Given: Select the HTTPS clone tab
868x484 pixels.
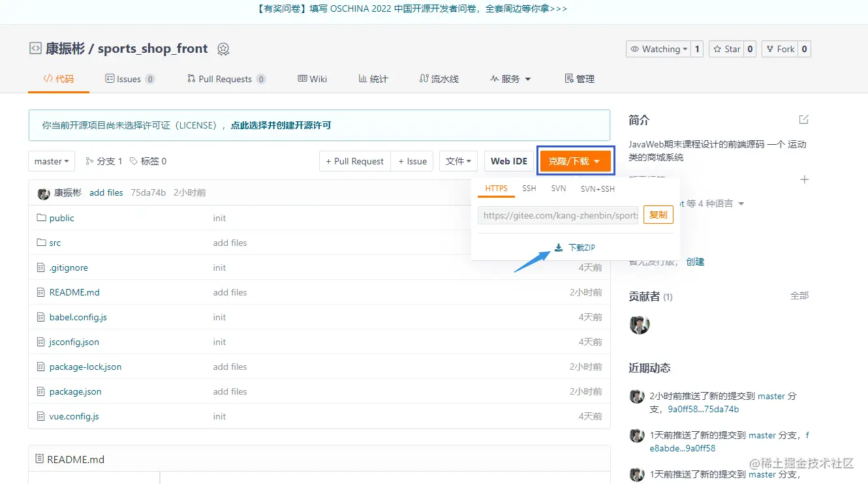Looking at the screenshot, I should point(497,189).
